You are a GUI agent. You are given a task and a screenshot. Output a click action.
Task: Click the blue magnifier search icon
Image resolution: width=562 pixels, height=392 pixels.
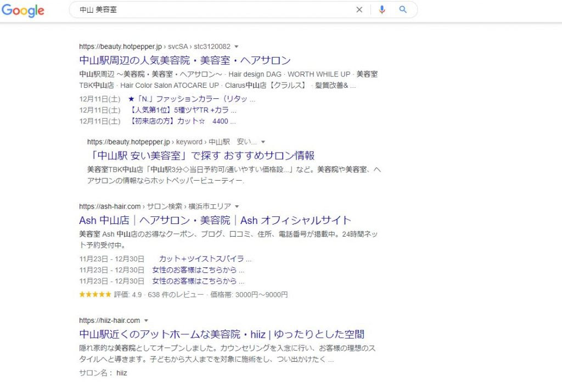[403, 10]
